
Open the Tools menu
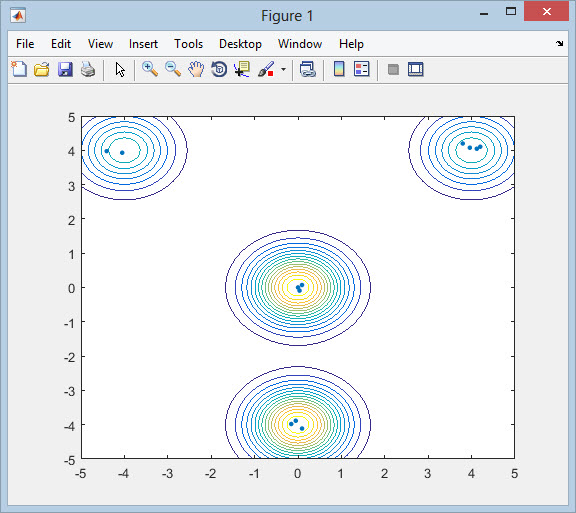pos(188,44)
